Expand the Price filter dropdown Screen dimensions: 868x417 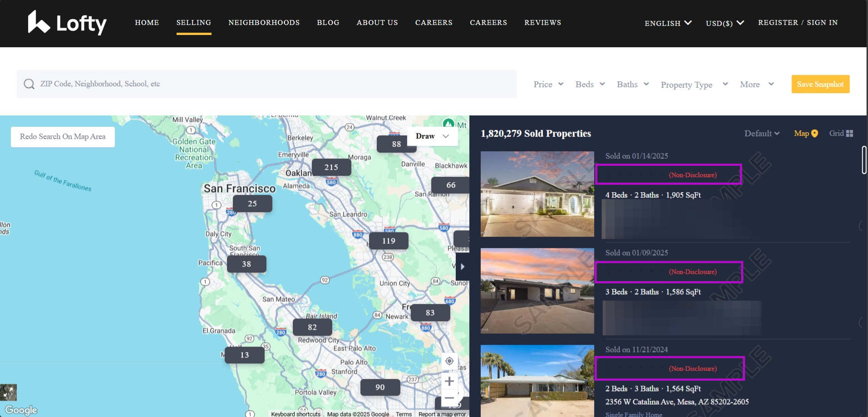(x=548, y=84)
